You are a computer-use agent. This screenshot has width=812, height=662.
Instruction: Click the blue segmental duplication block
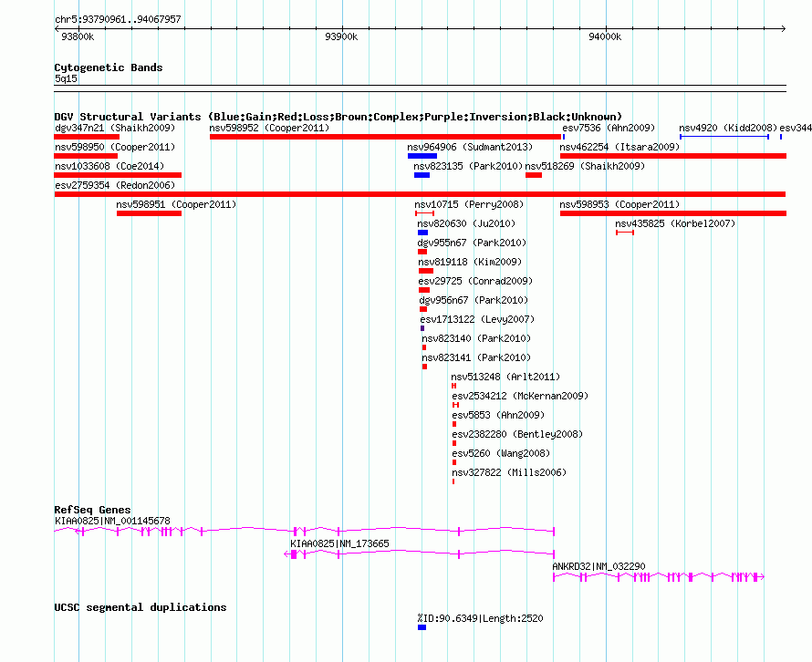[x=422, y=627]
